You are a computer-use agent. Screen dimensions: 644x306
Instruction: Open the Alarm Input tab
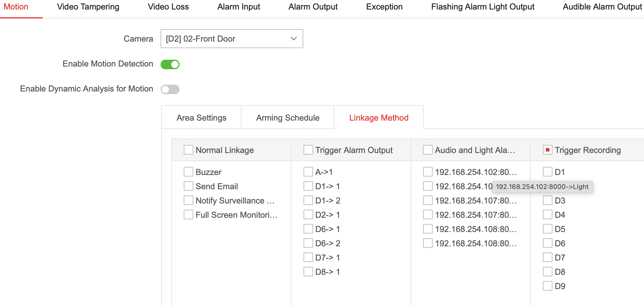(x=238, y=7)
